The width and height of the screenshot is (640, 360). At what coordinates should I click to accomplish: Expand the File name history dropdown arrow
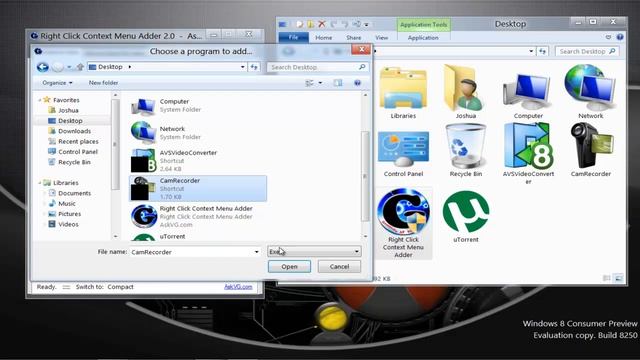[x=256, y=252]
